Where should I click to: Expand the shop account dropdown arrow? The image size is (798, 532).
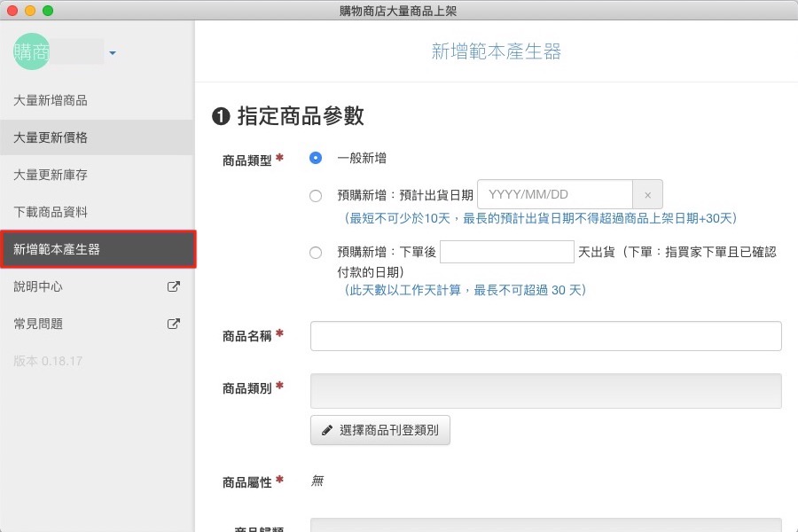click(113, 53)
